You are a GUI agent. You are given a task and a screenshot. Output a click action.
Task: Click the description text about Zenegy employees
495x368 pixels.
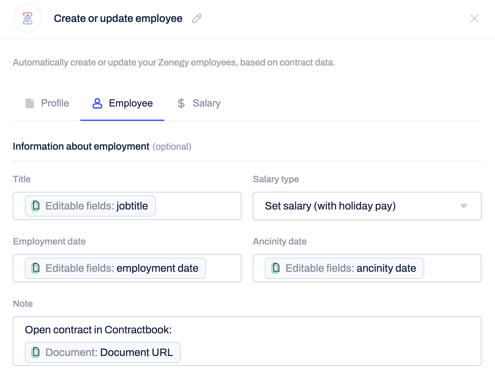coord(174,62)
